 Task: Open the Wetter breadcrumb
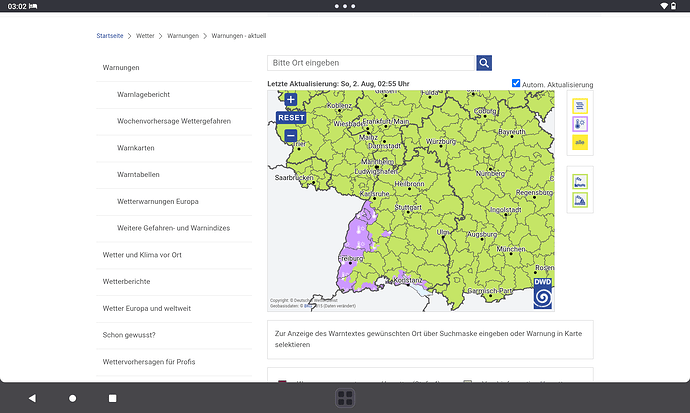click(x=145, y=36)
